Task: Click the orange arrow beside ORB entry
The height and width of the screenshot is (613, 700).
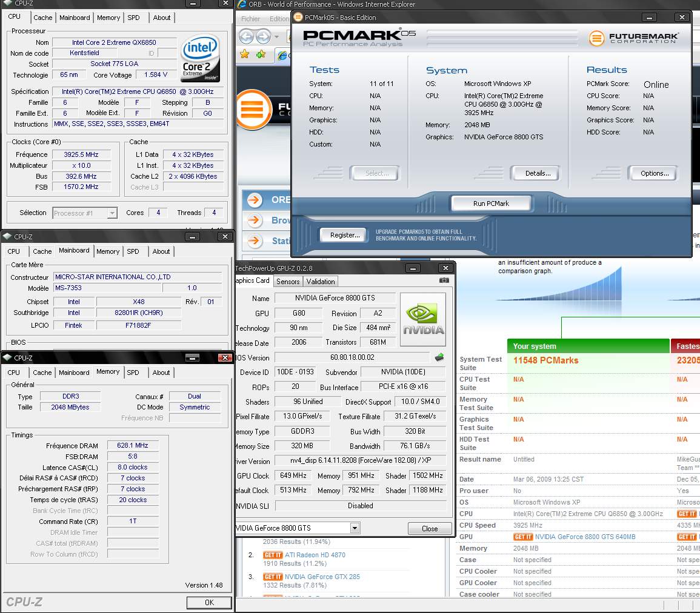Action: 255,200
